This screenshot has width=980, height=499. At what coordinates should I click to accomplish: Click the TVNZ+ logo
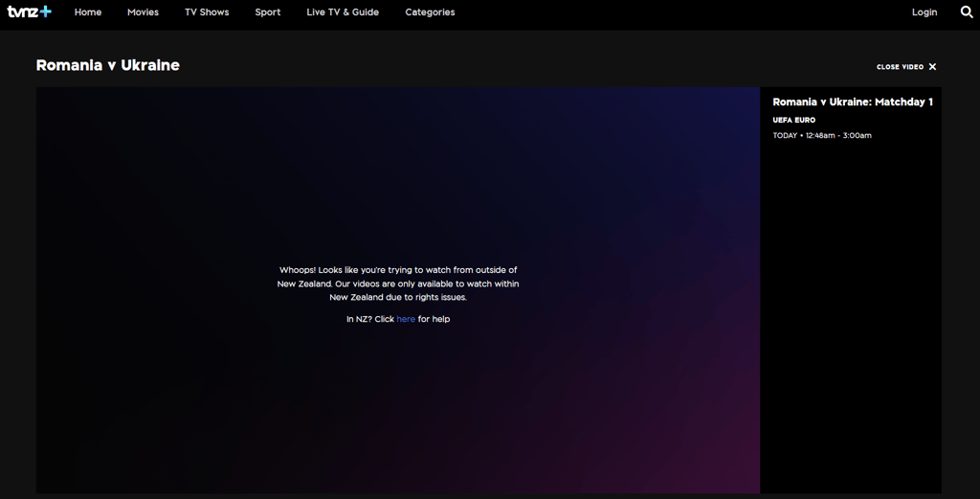[x=29, y=11]
